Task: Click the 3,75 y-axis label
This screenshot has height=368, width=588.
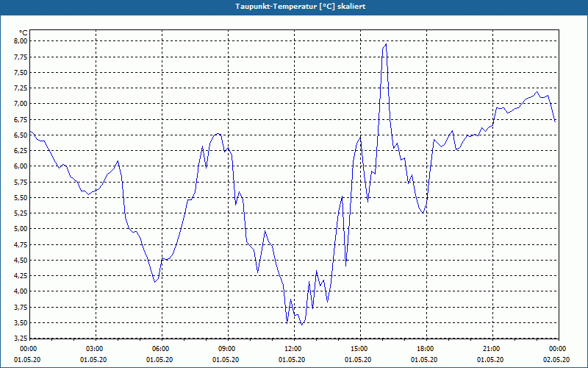Action: pos(20,307)
